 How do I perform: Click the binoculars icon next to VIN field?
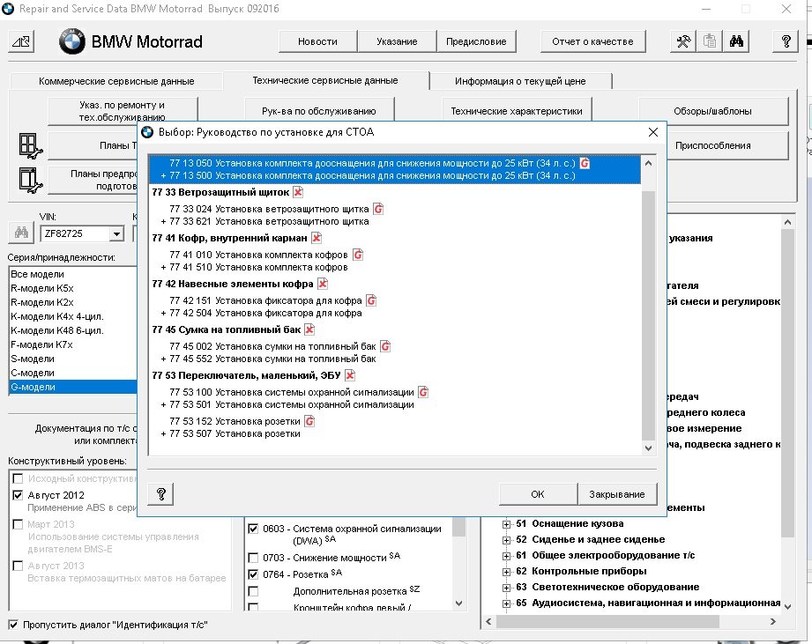(x=19, y=233)
